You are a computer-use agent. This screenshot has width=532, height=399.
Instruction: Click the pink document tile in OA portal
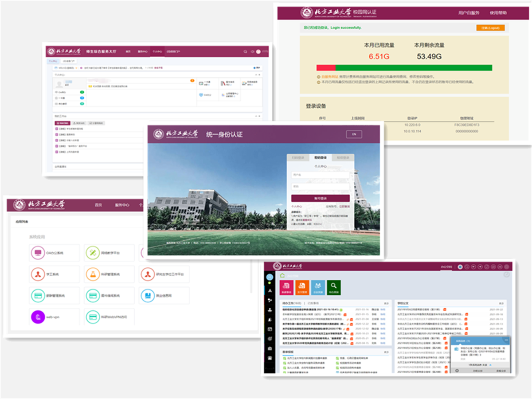coord(286,288)
